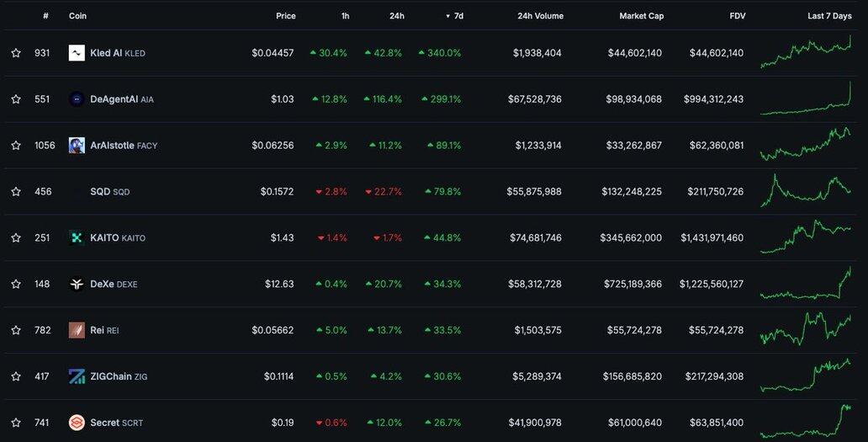Click the Kled AI coin logo
This screenshot has width=868, height=442.
[77, 53]
